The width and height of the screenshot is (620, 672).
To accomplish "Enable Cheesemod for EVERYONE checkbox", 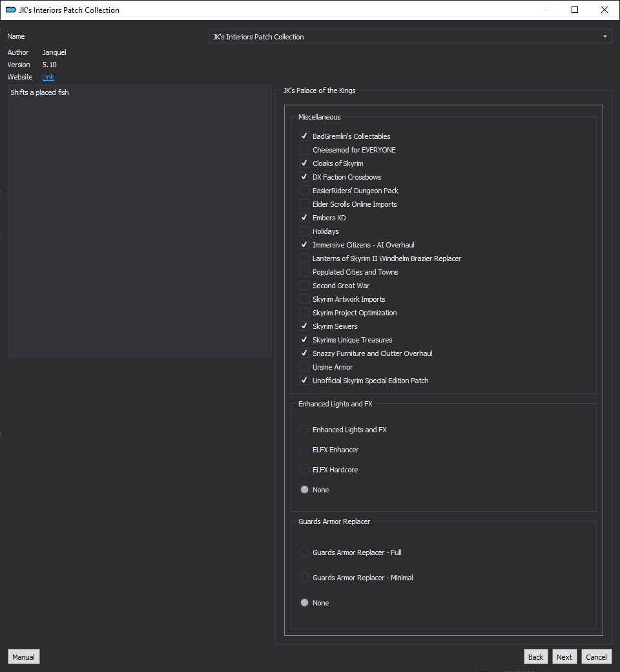I will 304,150.
